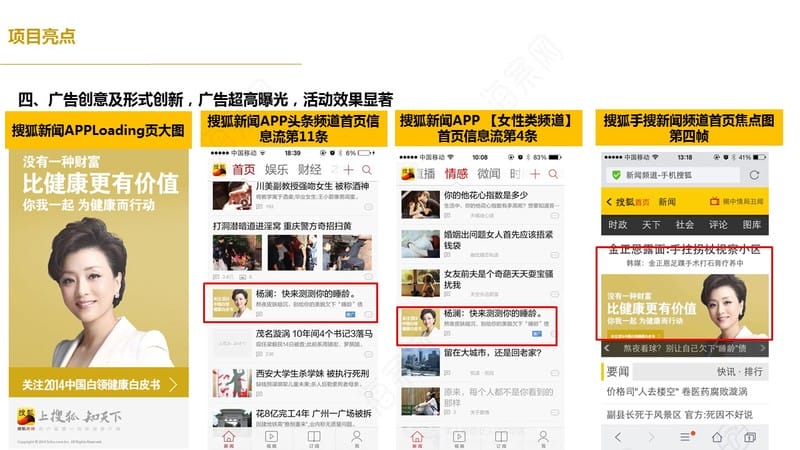The width and height of the screenshot is (800, 450).
Task: Open article 茂名漩涡 10年间4个书记3落马
Action: click(x=314, y=334)
